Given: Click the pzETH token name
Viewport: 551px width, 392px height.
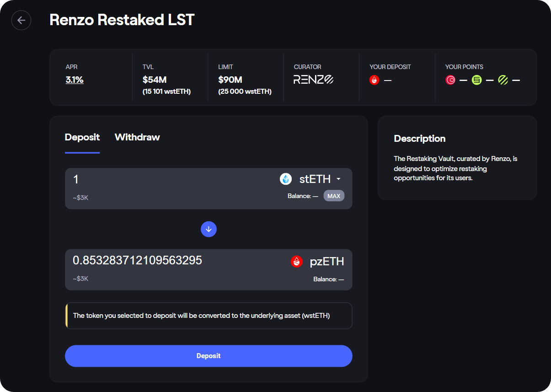Looking at the screenshot, I should pos(327,262).
